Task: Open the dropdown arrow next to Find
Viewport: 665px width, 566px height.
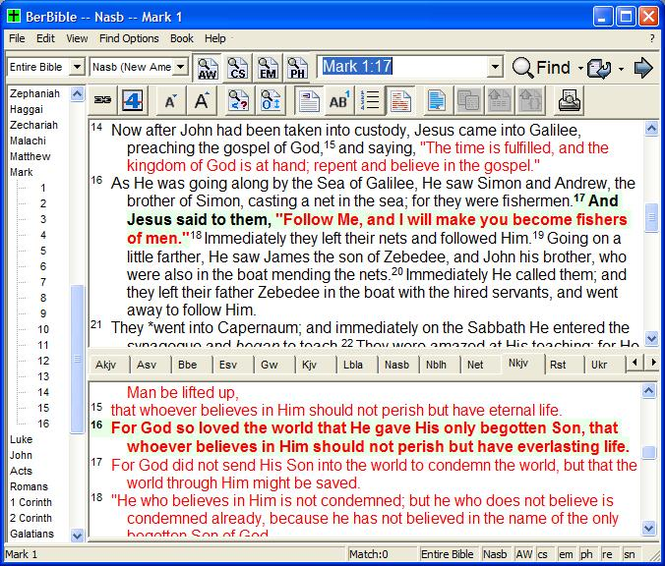Action: click(x=580, y=68)
